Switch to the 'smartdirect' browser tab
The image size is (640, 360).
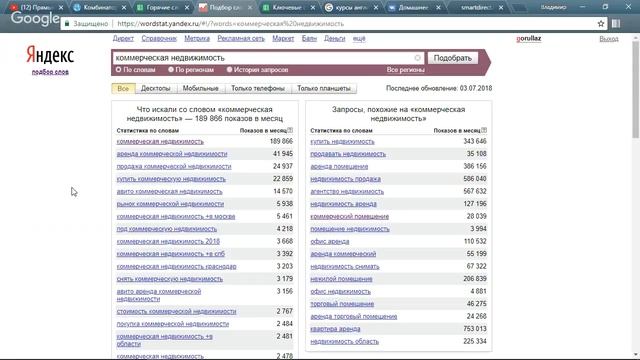coord(476,7)
